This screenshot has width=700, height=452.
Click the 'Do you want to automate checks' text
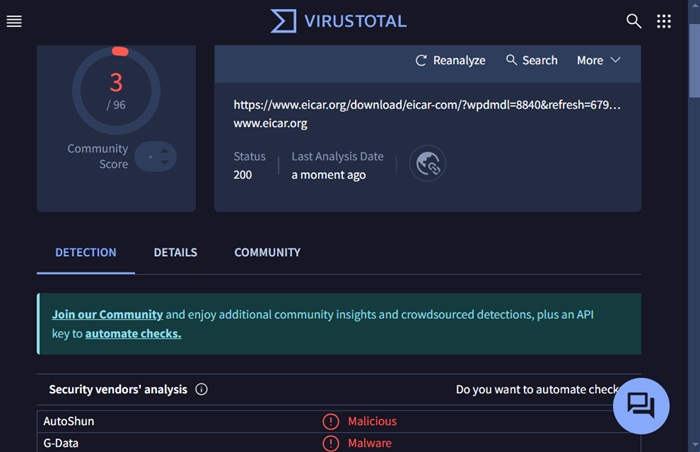[x=537, y=389]
